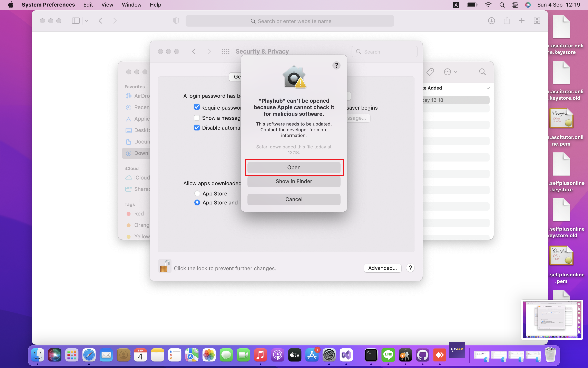Open System Preferences app menu
Screen dimensions: 588x368
(48, 5)
